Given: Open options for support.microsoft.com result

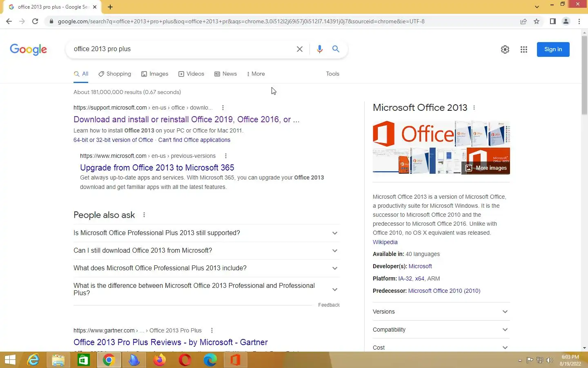Looking at the screenshot, I should 223,108.
